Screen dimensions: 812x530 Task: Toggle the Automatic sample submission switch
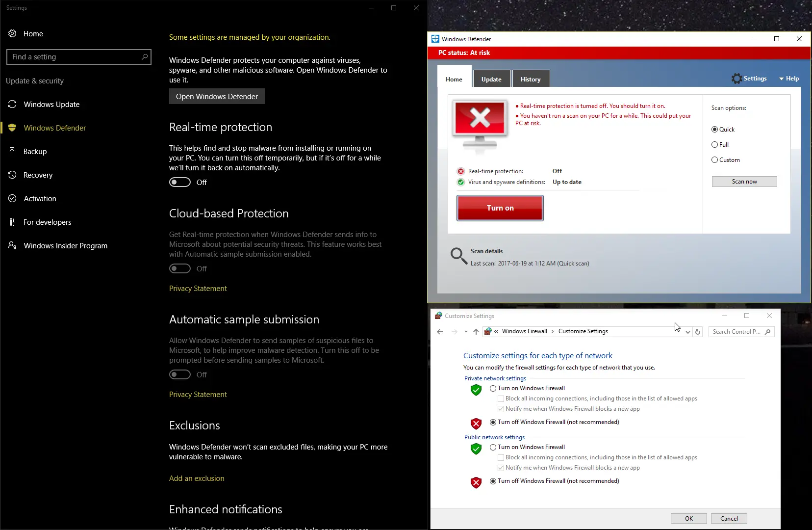click(x=180, y=374)
